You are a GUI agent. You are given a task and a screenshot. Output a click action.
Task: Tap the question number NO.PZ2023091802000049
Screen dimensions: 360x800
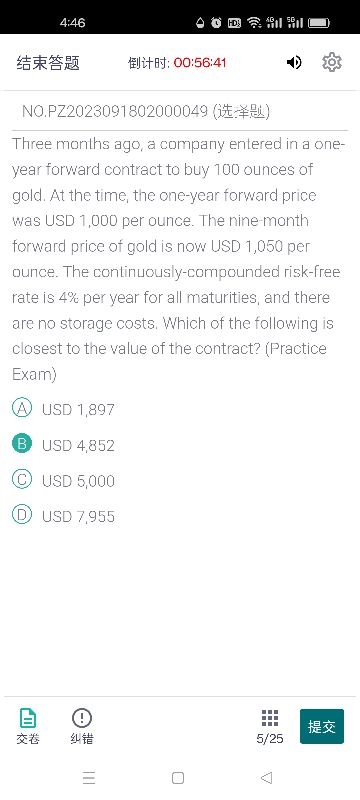click(115, 111)
